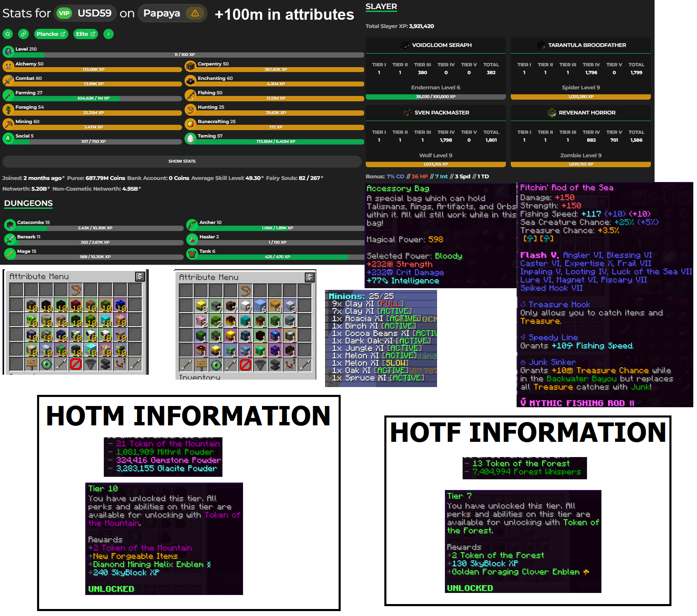Open the Elite external link

[x=85, y=34]
